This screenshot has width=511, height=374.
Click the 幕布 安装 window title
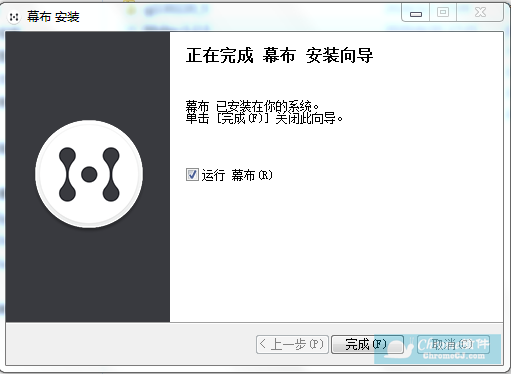[53, 17]
